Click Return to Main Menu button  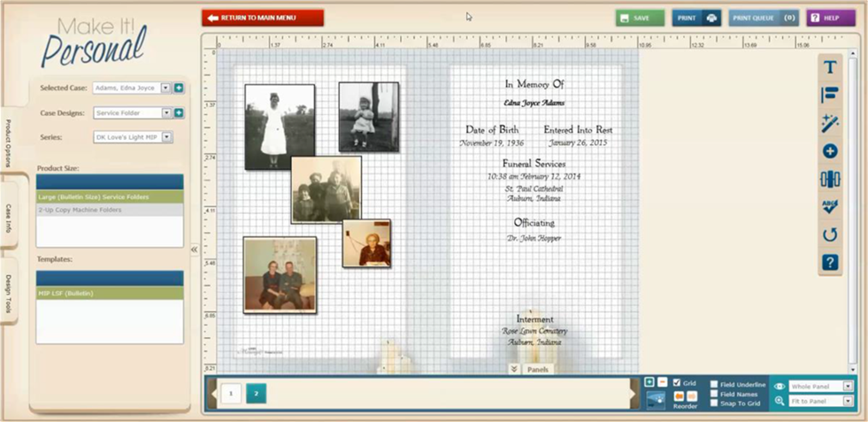coord(263,18)
